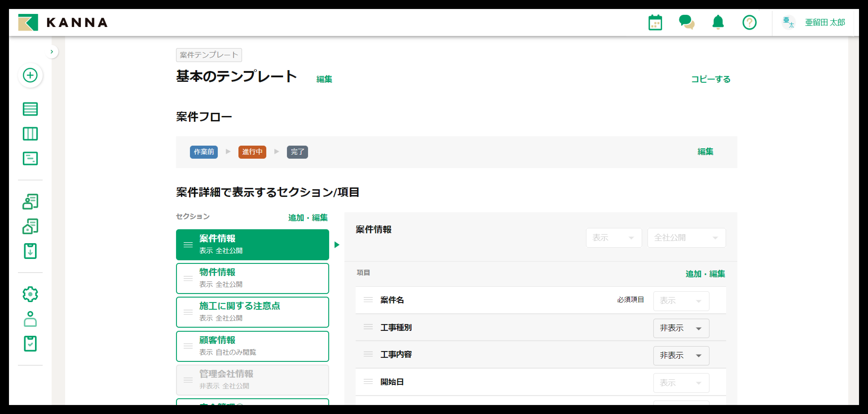Click drag handle of 工事内容 item row
The height and width of the screenshot is (414, 868).
coord(368,354)
